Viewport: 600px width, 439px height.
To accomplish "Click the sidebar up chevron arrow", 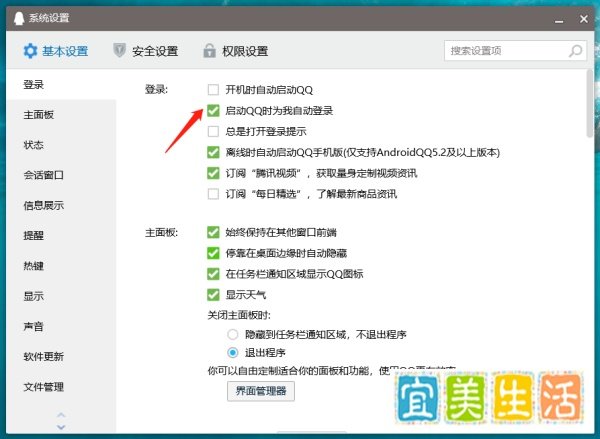I will (61, 415).
